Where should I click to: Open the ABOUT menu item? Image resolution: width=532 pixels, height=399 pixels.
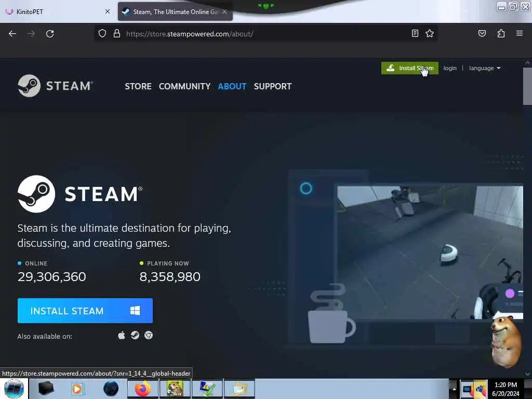click(x=232, y=86)
